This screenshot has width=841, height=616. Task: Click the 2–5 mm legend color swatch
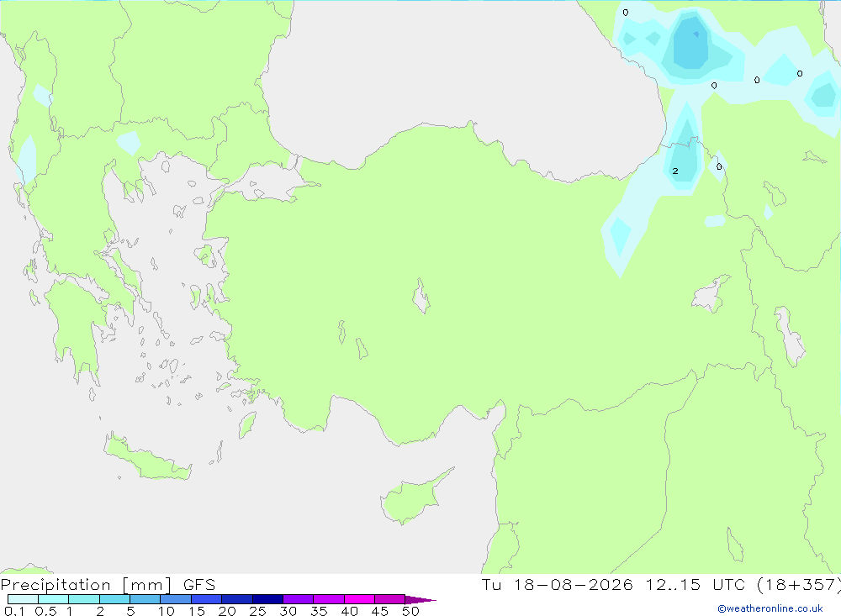(x=114, y=599)
